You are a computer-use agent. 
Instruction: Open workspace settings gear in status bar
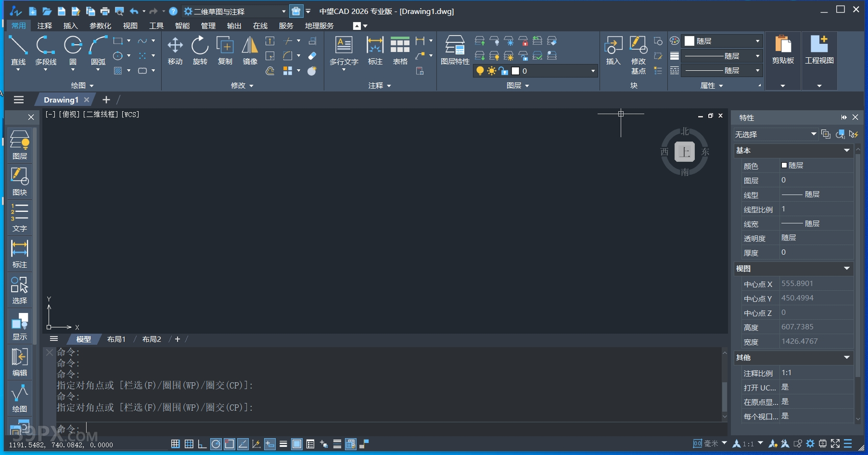(x=810, y=443)
